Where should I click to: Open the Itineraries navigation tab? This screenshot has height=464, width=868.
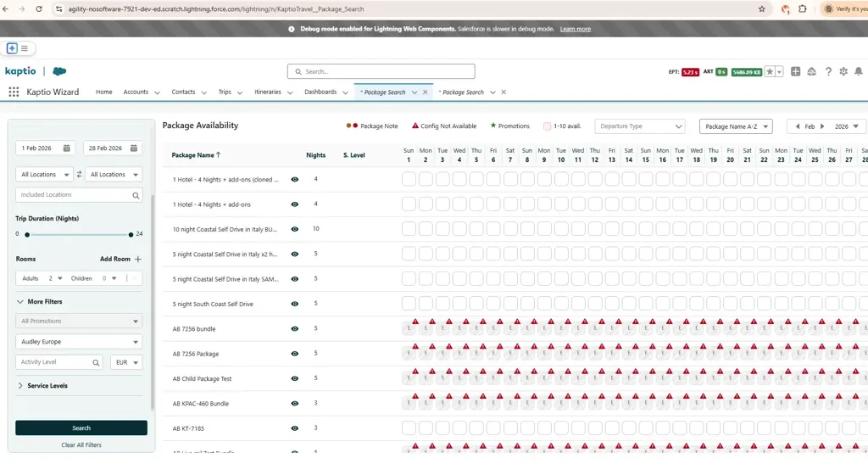tap(268, 92)
